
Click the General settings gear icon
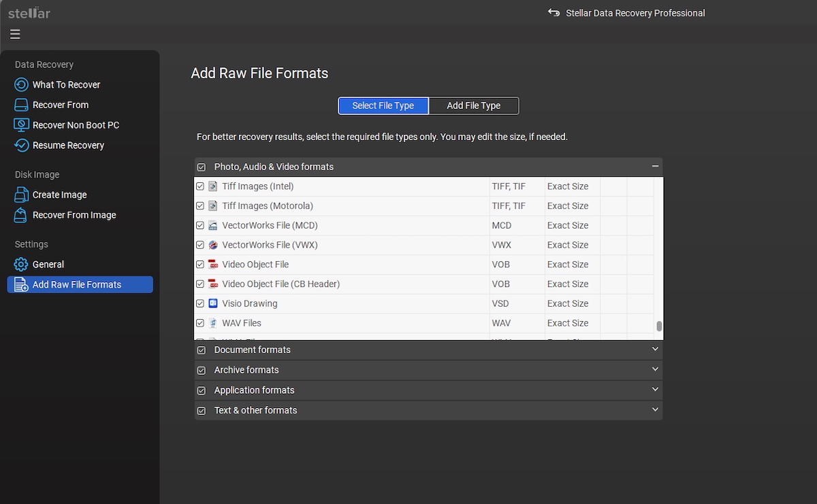coord(21,265)
